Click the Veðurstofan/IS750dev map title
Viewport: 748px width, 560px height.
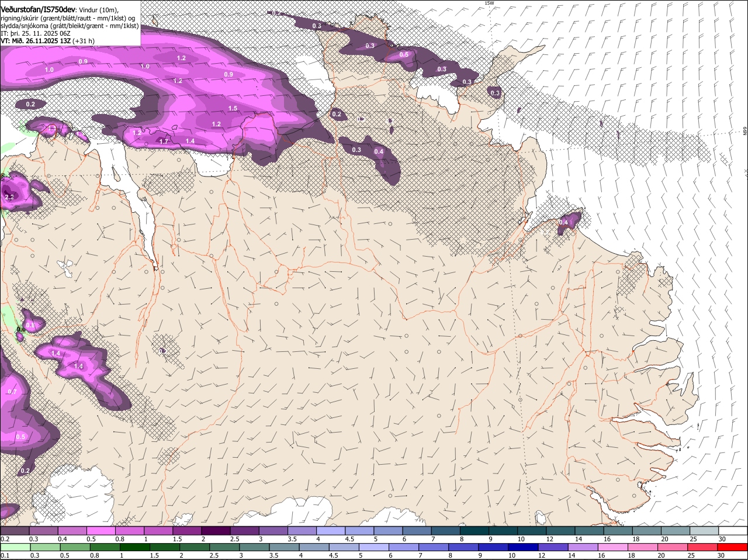coord(38,10)
